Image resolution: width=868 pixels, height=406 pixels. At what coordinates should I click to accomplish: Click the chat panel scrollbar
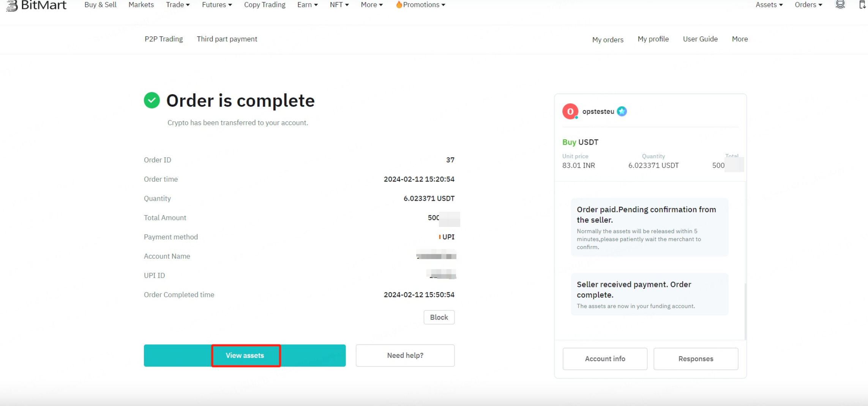pos(745,311)
